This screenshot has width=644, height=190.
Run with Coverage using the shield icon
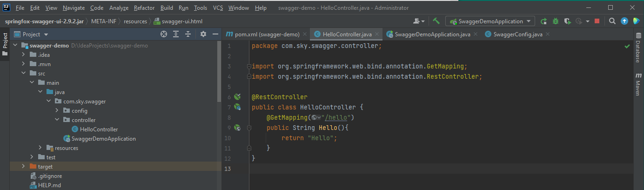coord(567,21)
